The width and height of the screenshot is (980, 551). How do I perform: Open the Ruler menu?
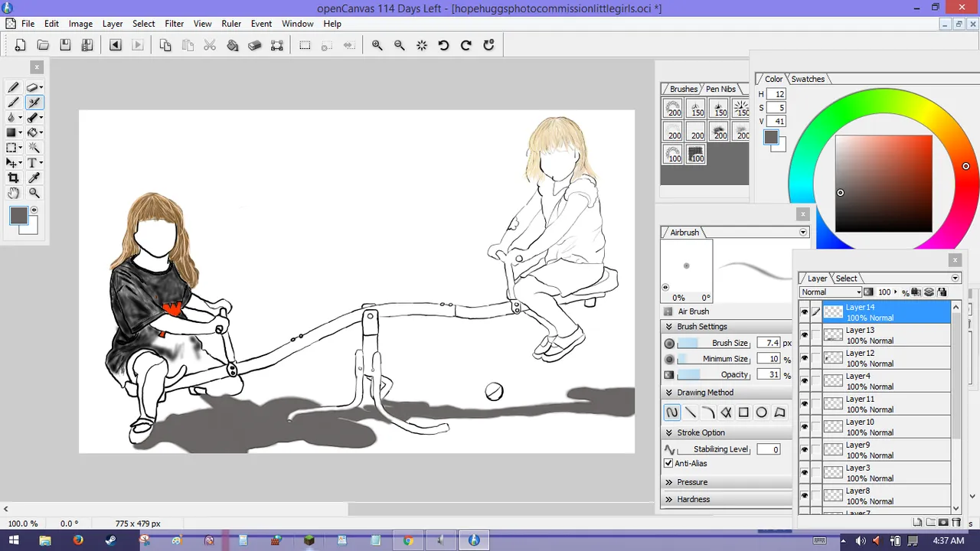(x=231, y=24)
